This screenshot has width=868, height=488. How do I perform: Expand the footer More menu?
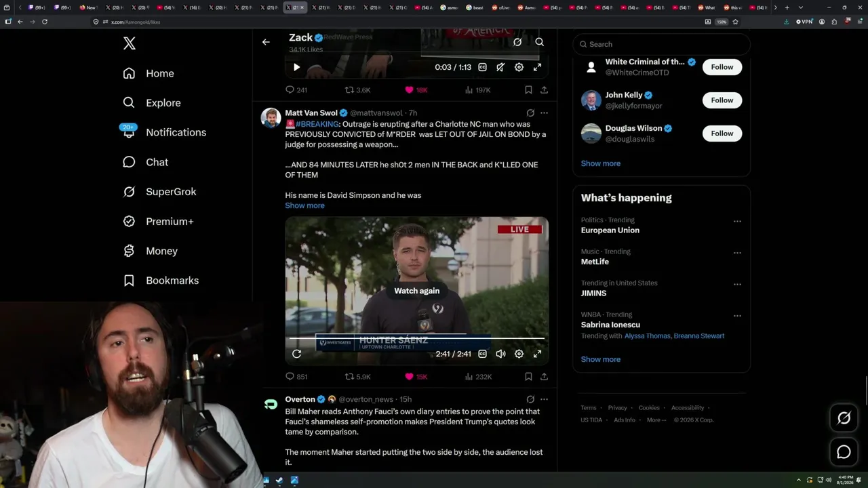pos(656,420)
